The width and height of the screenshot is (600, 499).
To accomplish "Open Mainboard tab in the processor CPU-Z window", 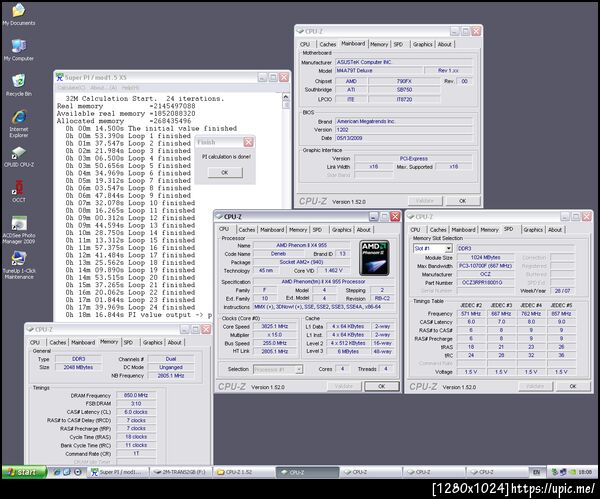I will (272, 230).
